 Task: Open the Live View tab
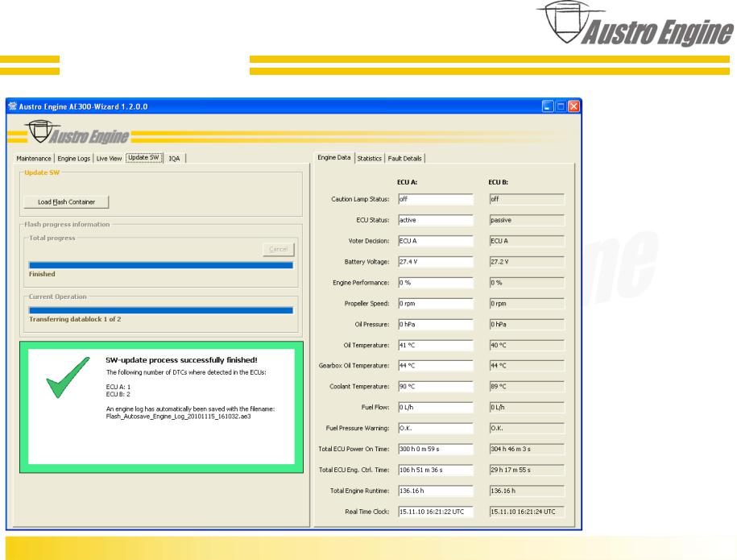click(x=109, y=159)
